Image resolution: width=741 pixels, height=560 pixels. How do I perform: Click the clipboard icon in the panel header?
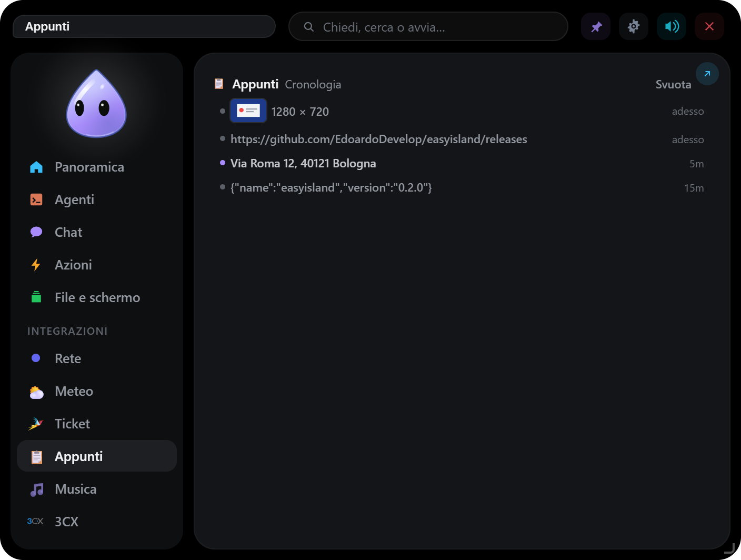[x=219, y=84]
